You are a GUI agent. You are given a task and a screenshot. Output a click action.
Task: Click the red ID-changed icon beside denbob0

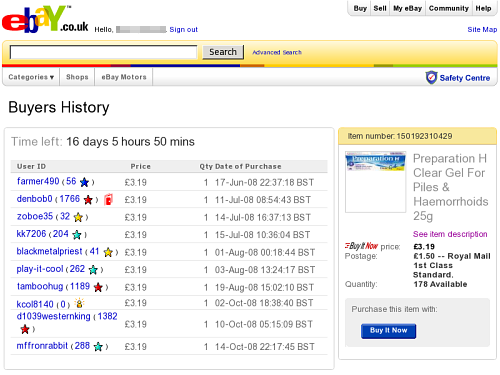[108, 199]
